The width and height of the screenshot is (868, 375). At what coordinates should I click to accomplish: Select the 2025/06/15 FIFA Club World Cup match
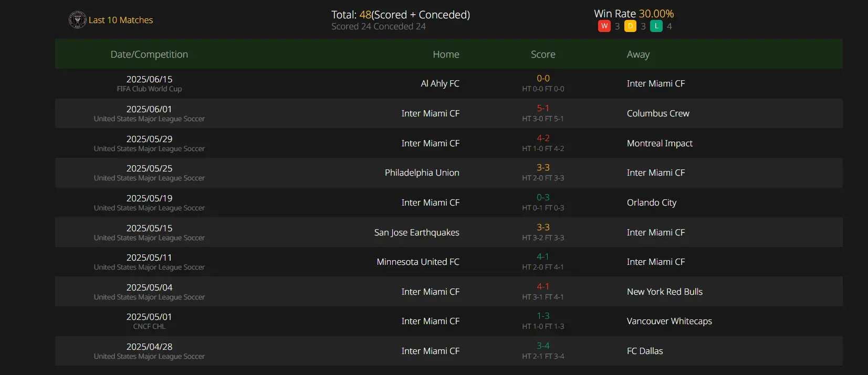449,83
